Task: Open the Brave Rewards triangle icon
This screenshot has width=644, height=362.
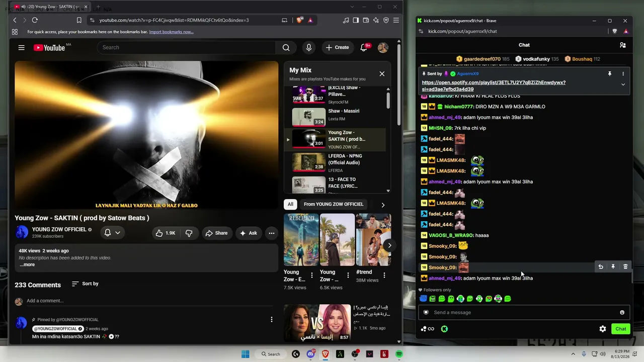Action: tap(310, 20)
